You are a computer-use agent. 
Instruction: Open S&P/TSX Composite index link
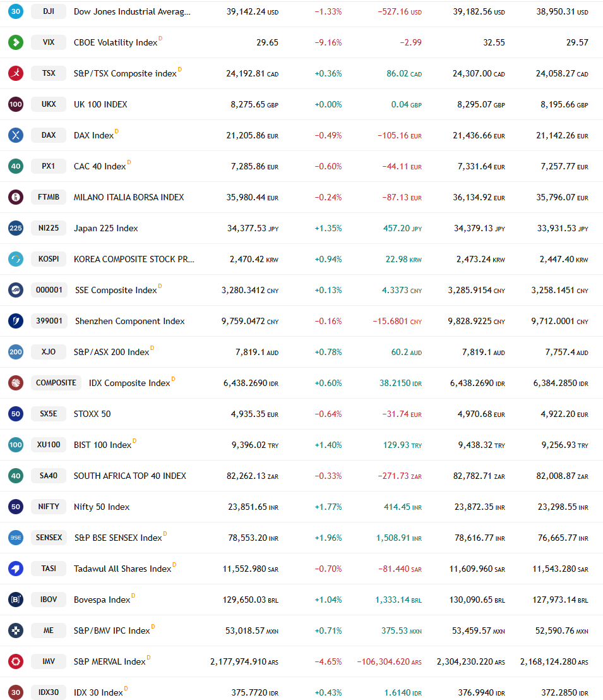click(126, 73)
